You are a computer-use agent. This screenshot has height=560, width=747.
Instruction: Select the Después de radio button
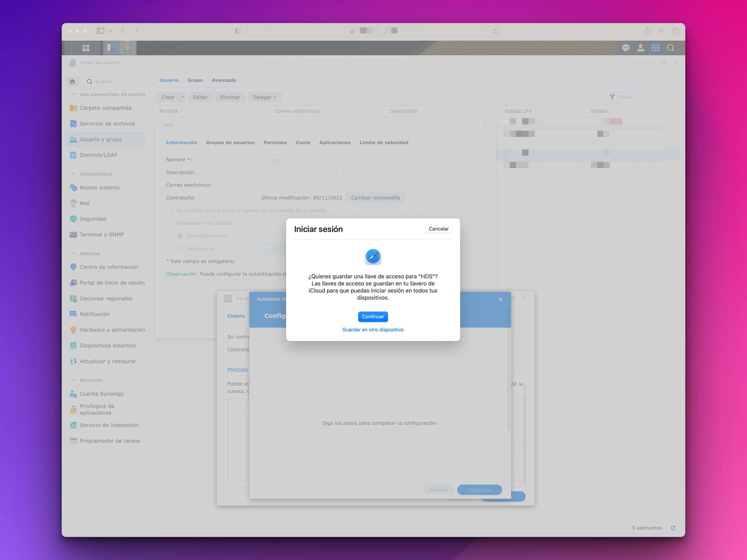pyautogui.click(x=180, y=249)
